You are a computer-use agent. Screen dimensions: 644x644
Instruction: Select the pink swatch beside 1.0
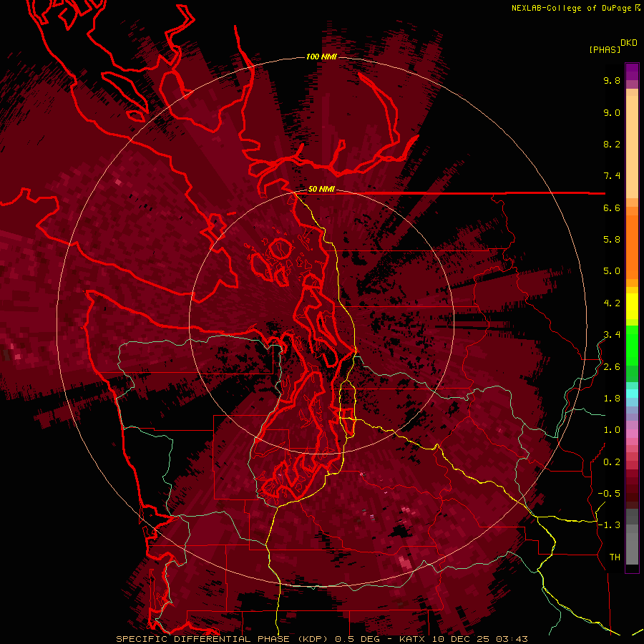[632, 434]
